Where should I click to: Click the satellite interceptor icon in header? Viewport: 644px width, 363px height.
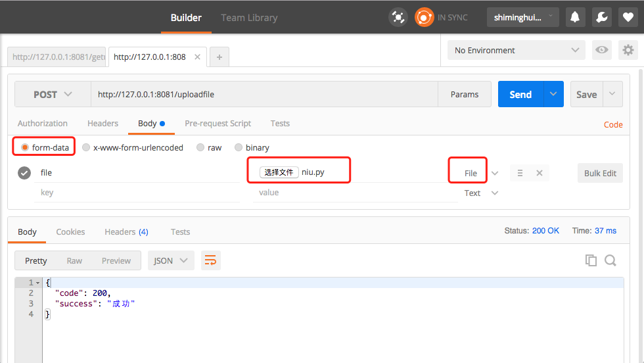(x=398, y=17)
